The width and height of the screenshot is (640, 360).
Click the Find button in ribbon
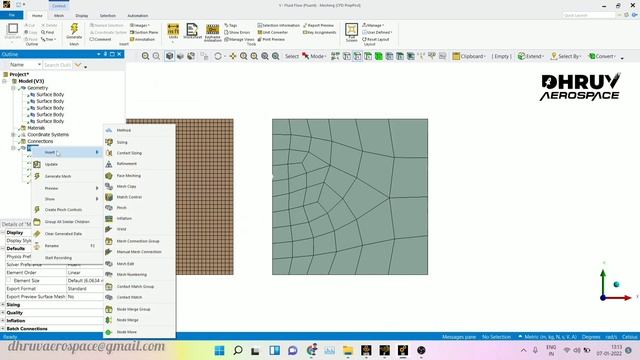tap(48, 32)
